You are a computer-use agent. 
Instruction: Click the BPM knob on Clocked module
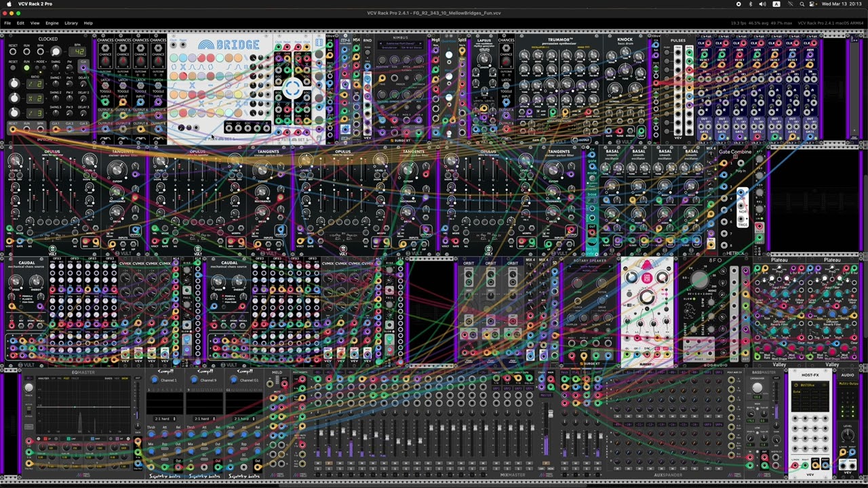[x=56, y=52]
